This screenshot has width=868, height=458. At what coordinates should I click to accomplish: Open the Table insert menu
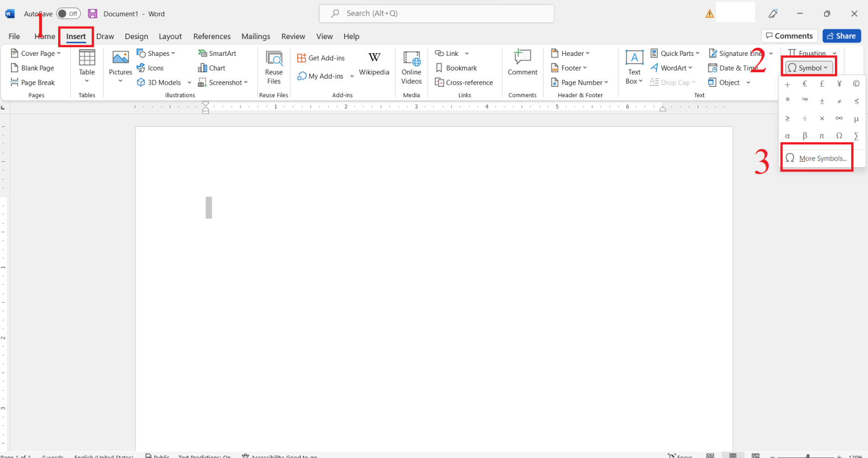pyautogui.click(x=87, y=66)
